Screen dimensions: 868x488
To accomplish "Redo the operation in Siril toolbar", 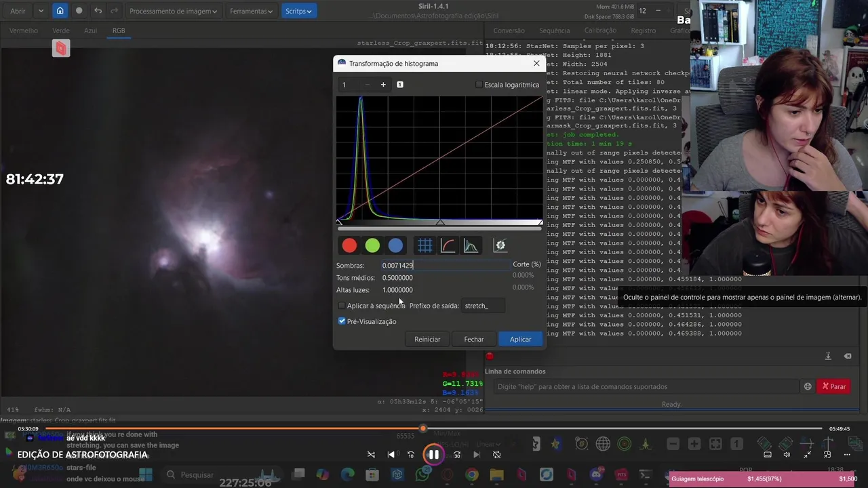I will [x=114, y=11].
